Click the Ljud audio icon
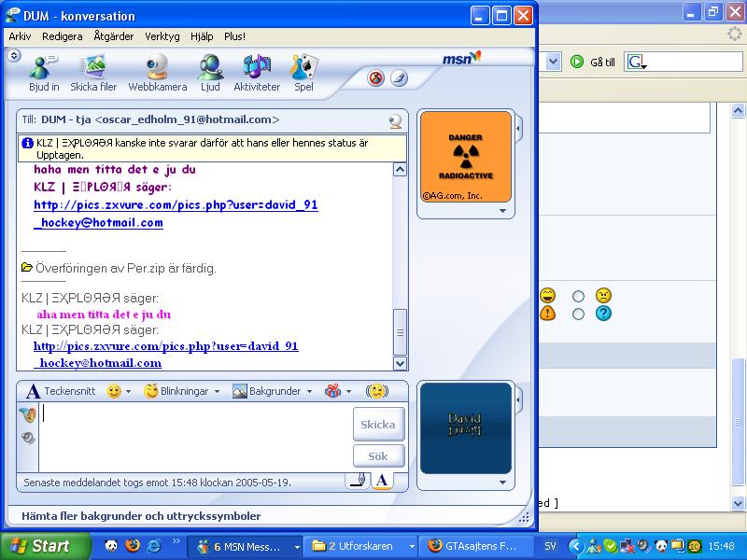This screenshot has height=560, width=747. pos(210,73)
